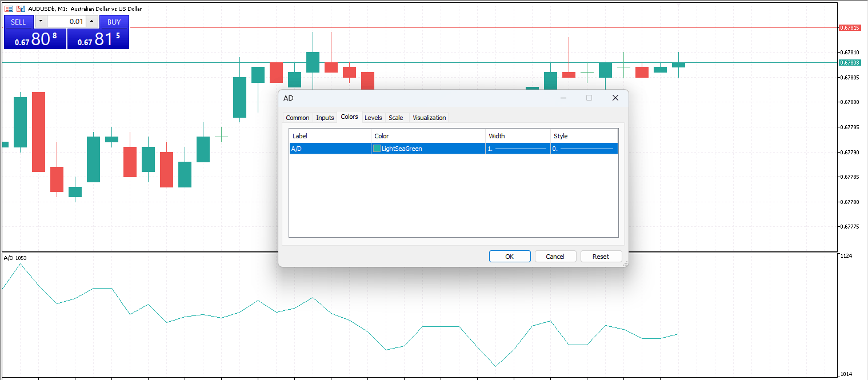
Task: Confirm settings with the OK button
Action: [510, 257]
